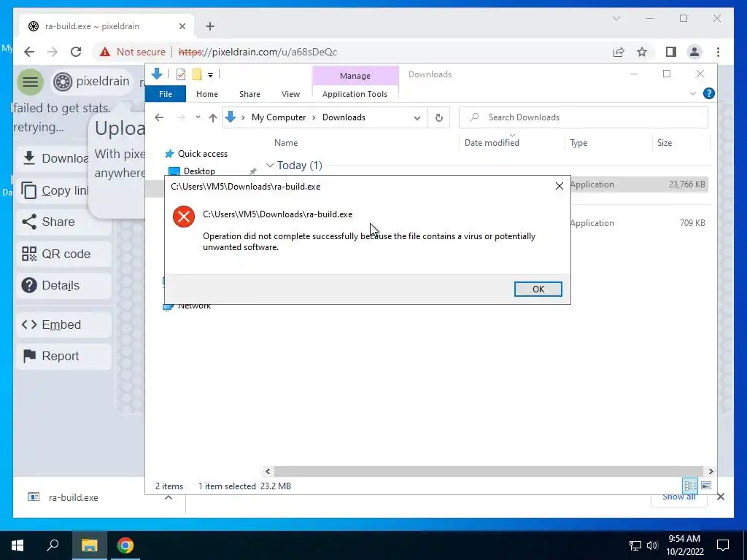Open the File tab in Explorer ribbon

[x=166, y=94]
